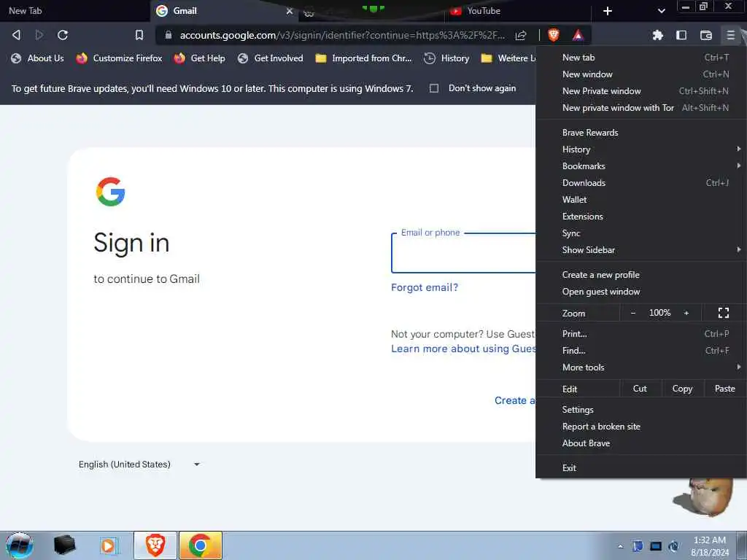Enter fullscreen with the Zoom fullscreen icon

(x=723, y=313)
